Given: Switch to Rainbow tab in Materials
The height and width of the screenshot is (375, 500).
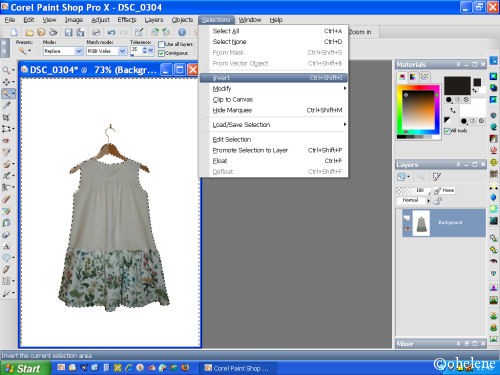Looking at the screenshot, I should pyautogui.click(x=413, y=77).
